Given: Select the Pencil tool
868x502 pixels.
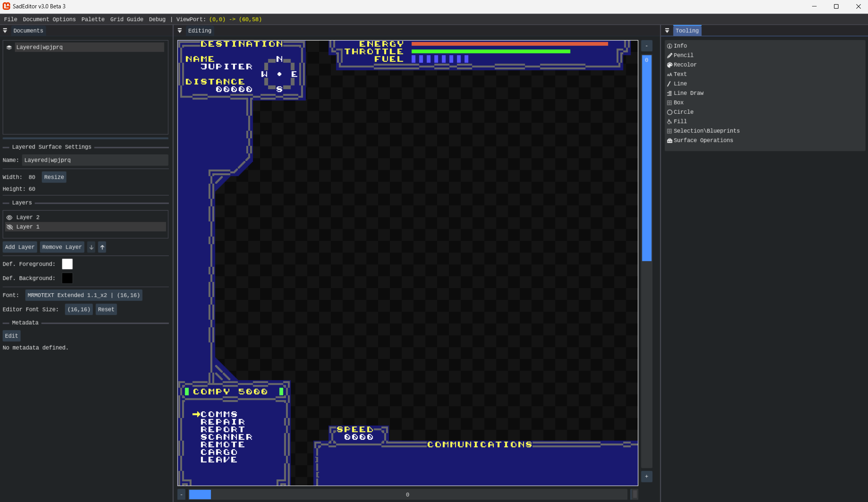Looking at the screenshot, I should pos(683,55).
